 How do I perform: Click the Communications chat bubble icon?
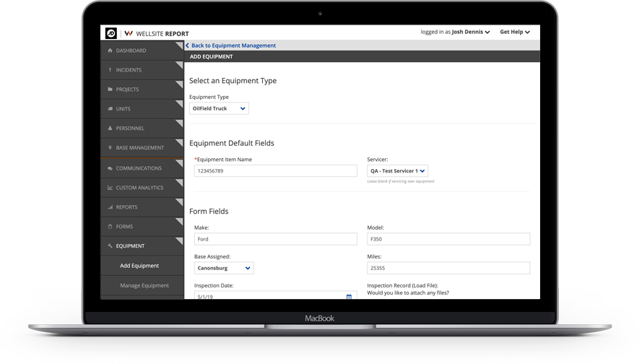point(110,168)
